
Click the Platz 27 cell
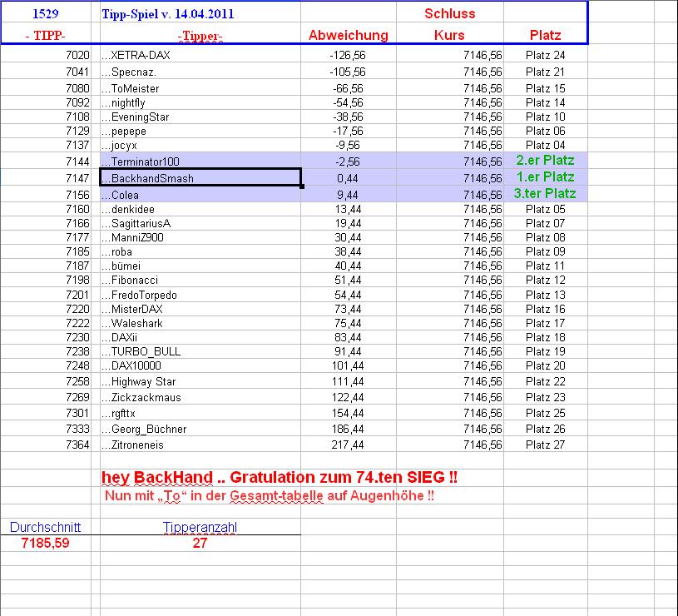coord(545,445)
